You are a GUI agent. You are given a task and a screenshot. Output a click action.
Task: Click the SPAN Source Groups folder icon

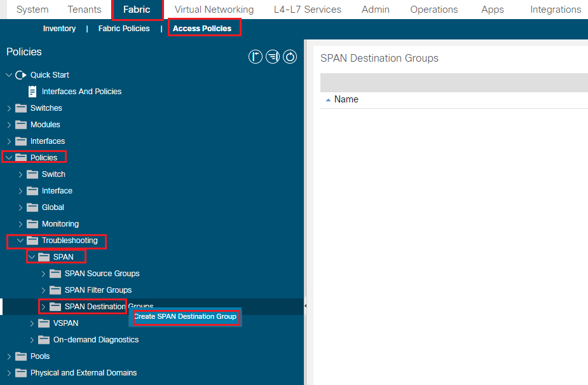click(55, 273)
